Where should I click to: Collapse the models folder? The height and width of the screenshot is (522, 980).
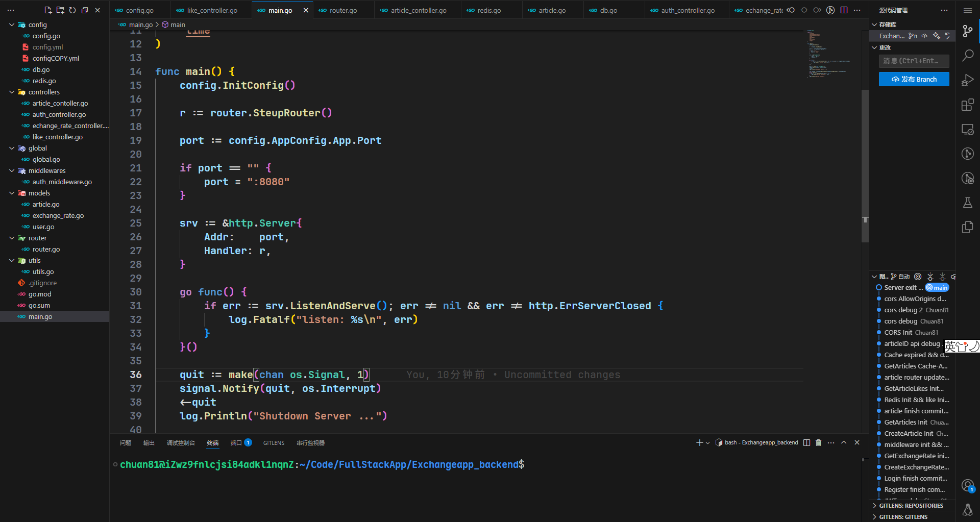(12, 193)
